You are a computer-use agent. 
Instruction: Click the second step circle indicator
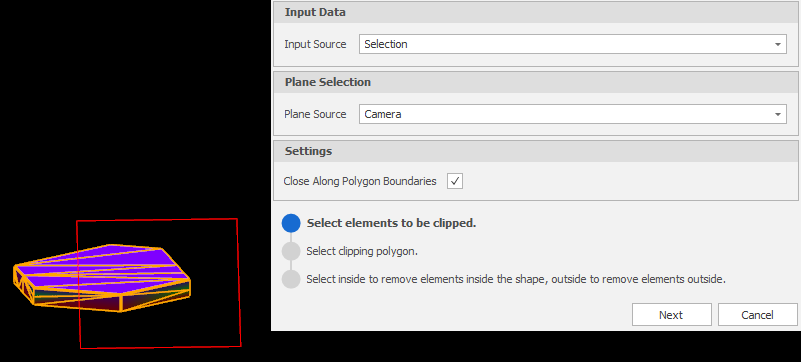(291, 251)
